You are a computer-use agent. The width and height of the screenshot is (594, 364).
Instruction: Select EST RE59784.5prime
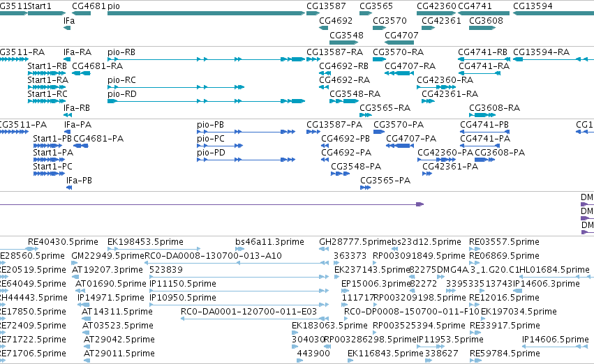tap(475, 361)
